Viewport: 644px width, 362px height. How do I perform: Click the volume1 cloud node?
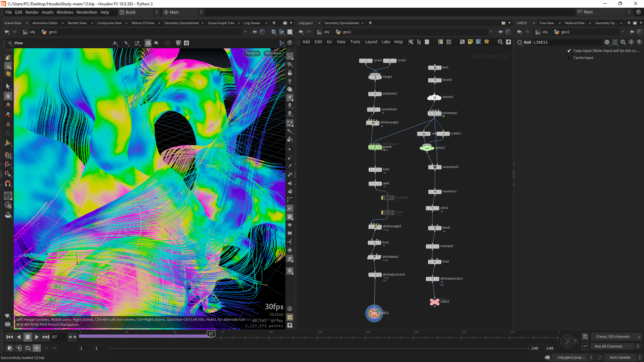pos(434,97)
